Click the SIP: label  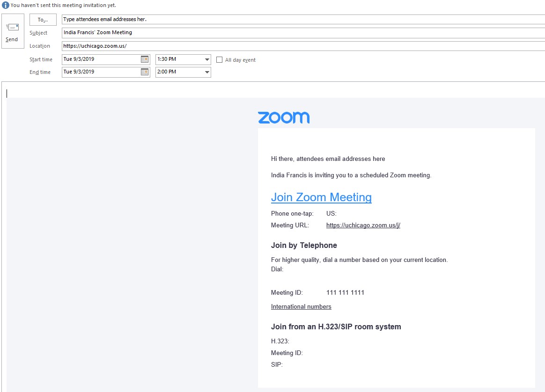pyautogui.click(x=277, y=364)
